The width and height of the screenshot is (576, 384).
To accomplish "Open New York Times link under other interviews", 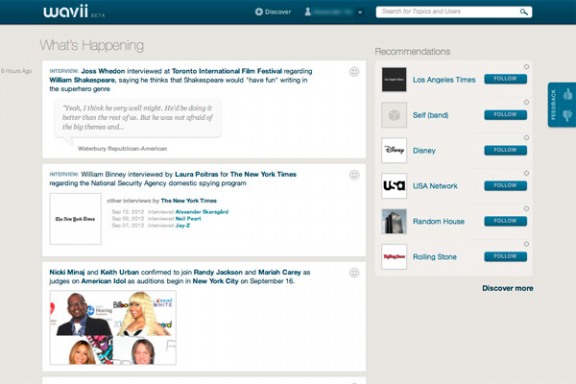I will pos(189,201).
